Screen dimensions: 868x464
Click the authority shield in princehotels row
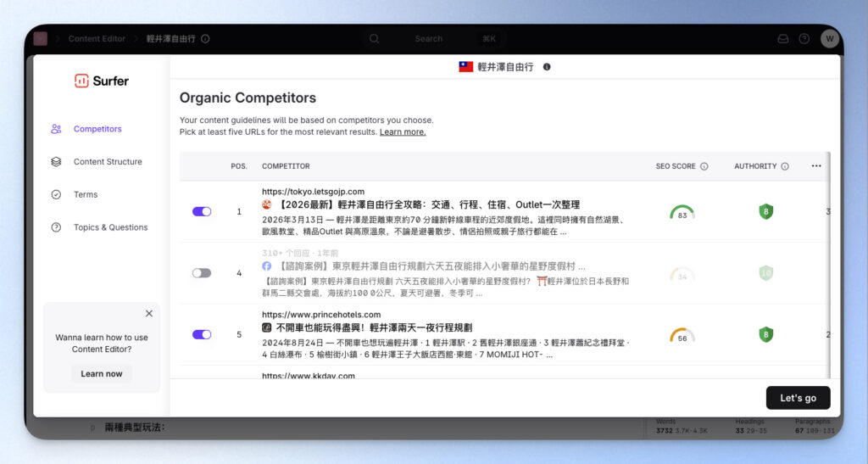point(765,334)
